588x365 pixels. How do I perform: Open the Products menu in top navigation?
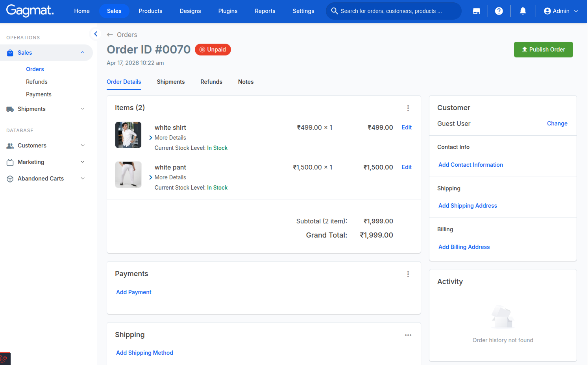coord(150,11)
